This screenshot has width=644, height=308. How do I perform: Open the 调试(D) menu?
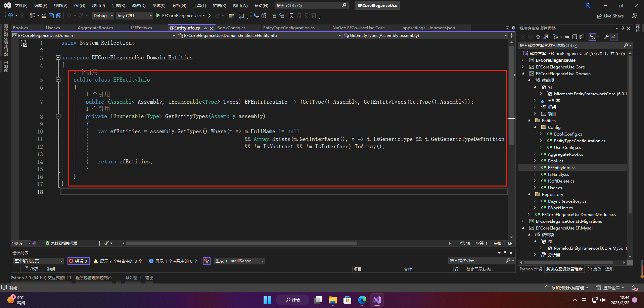[139, 6]
